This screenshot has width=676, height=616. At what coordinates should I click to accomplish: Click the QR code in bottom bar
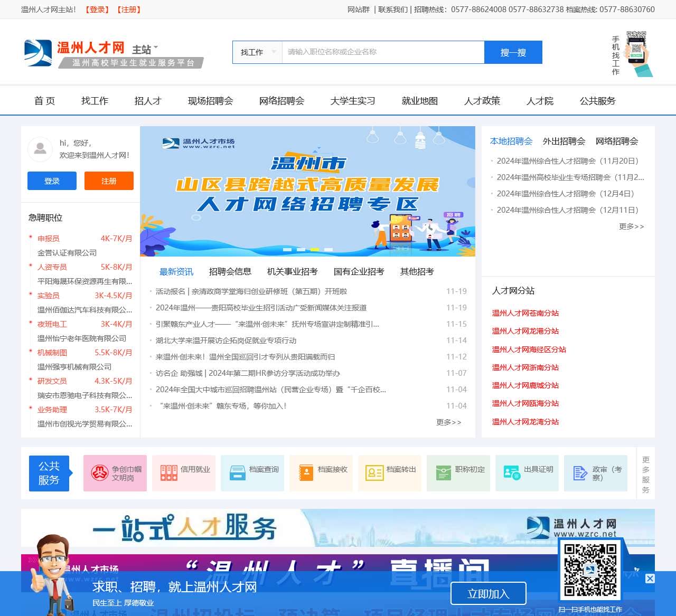tap(590, 571)
